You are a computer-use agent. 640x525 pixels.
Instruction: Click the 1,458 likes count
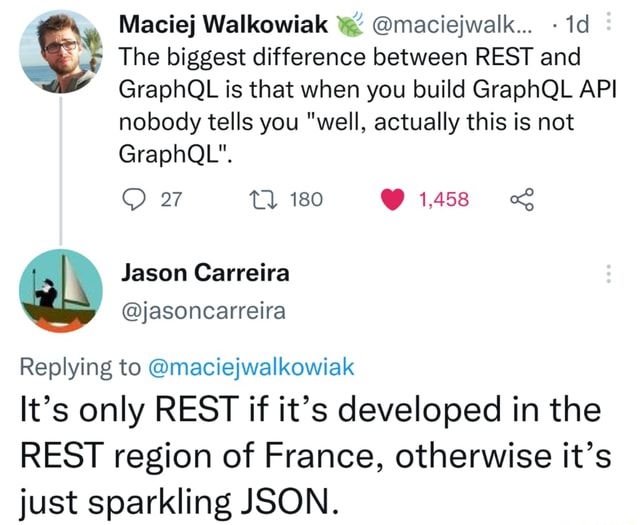[x=444, y=200]
